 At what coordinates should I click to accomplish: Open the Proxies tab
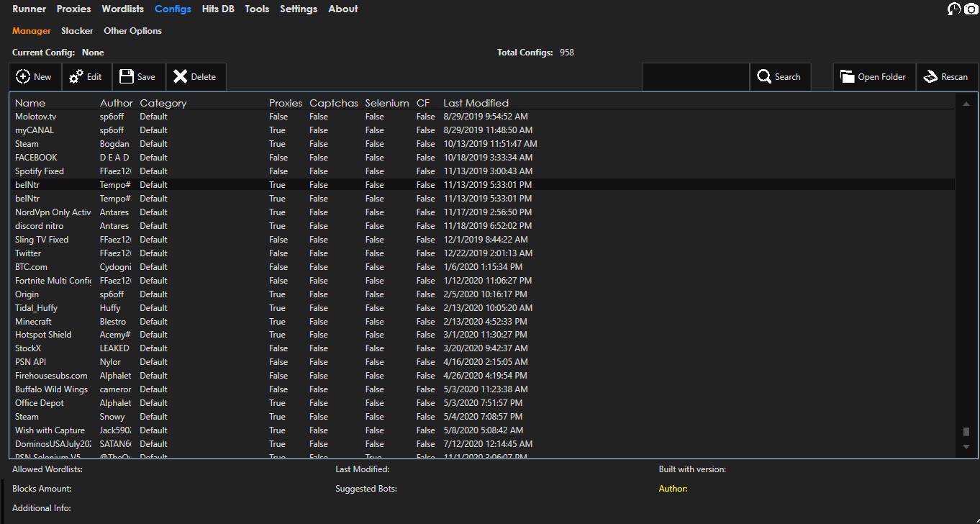pos(74,9)
